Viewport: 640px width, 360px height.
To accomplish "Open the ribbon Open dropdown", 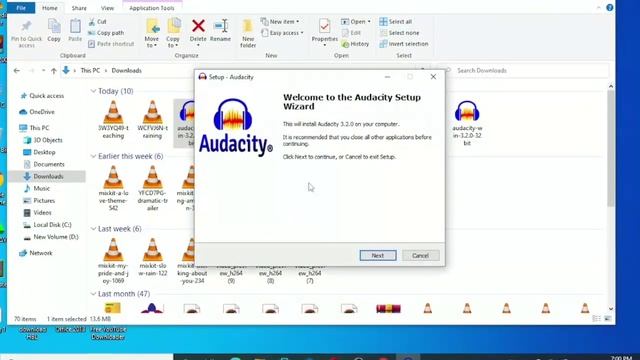I will coord(356,22).
